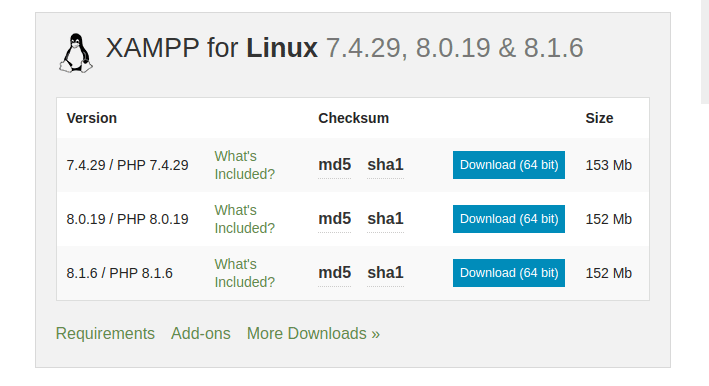Image resolution: width=709 pixels, height=386 pixels.
Task: Show sha1 checksum for 8.1.6
Action: (x=385, y=273)
